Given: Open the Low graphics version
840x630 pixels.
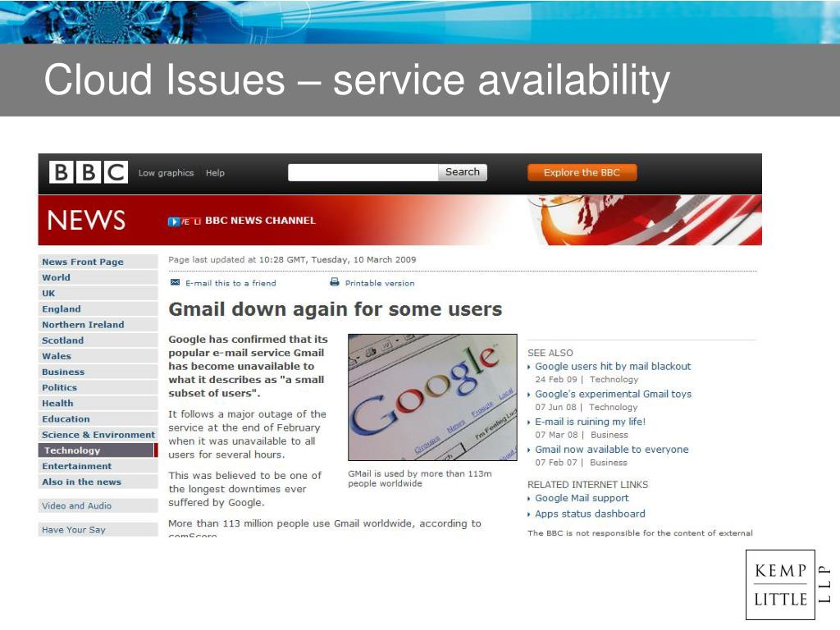Looking at the screenshot, I should tap(166, 173).
